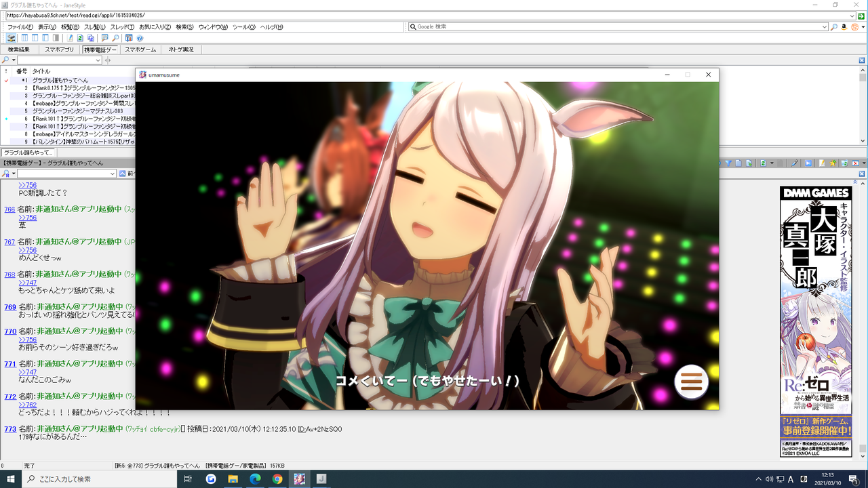
Task: Click the JaneStyle help question mark icon
Action: [x=140, y=39]
